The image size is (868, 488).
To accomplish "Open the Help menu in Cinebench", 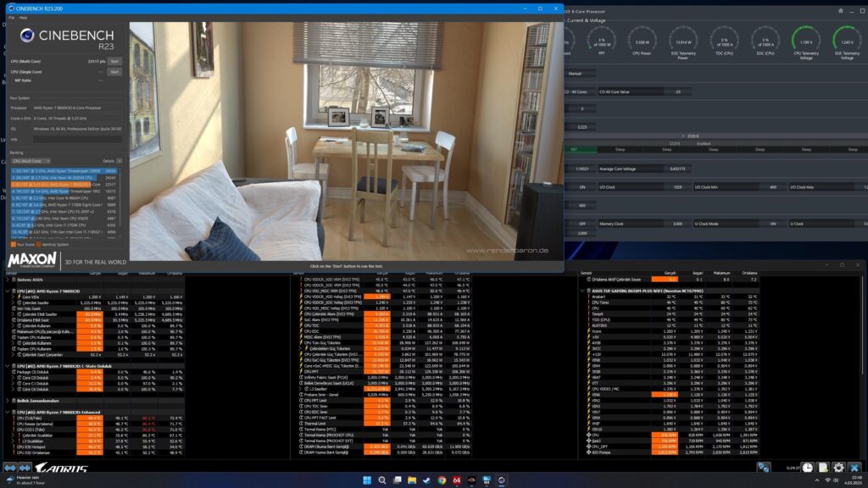I will pyautogui.click(x=23, y=18).
